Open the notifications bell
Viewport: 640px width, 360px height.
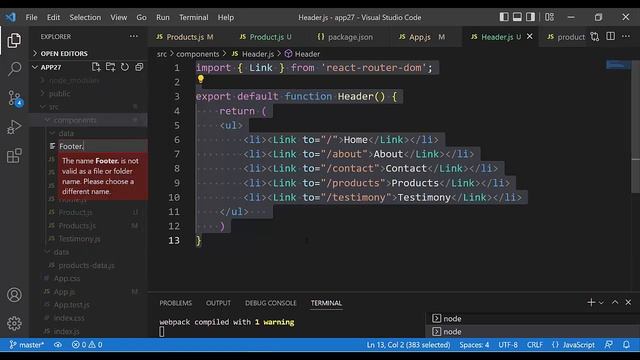626,345
